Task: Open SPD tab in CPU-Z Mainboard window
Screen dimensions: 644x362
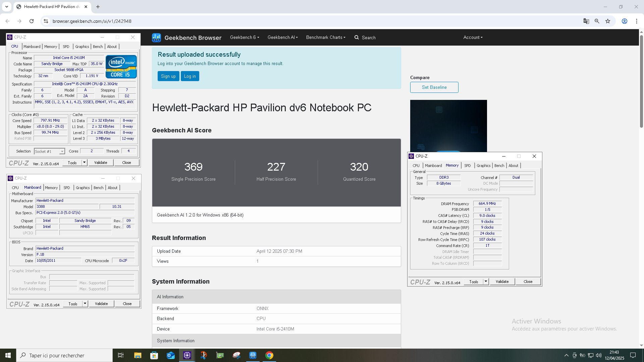Action: coord(67,188)
